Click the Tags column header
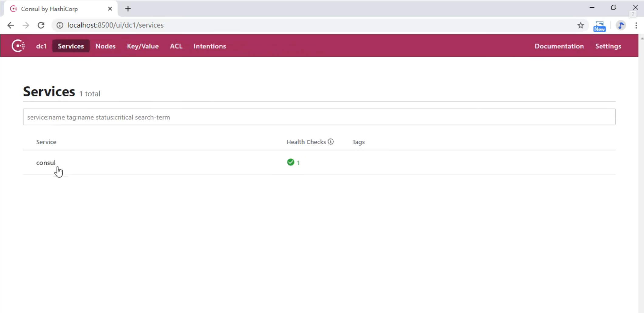Image resolution: width=644 pixels, height=313 pixels. (x=359, y=142)
